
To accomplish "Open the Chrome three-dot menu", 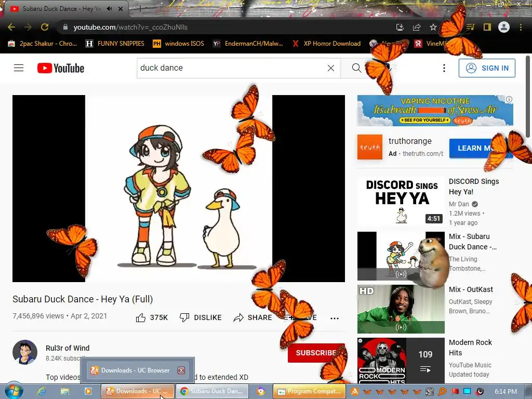I will click(521, 27).
